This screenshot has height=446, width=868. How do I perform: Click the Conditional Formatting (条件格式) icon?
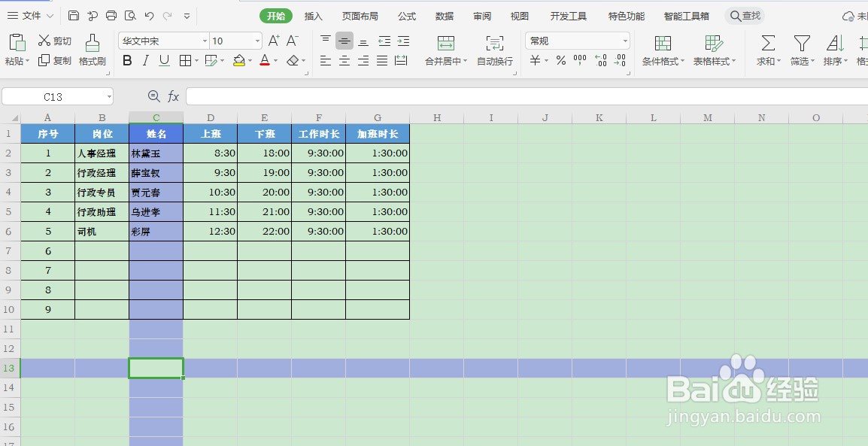(x=663, y=43)
